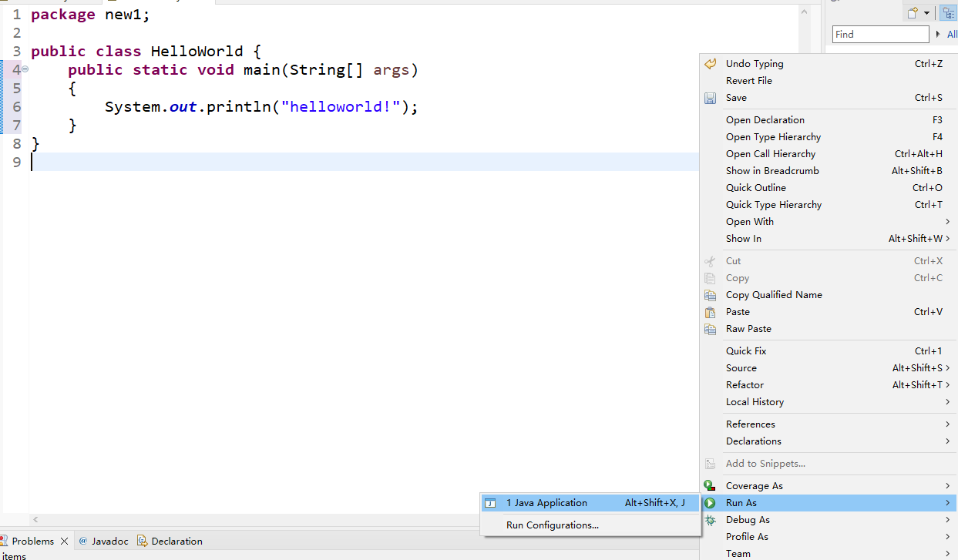958x560 pixels.
Task: Open the New Task dropdown arrow
Action: pyautogui.click(x=927, y=12)
